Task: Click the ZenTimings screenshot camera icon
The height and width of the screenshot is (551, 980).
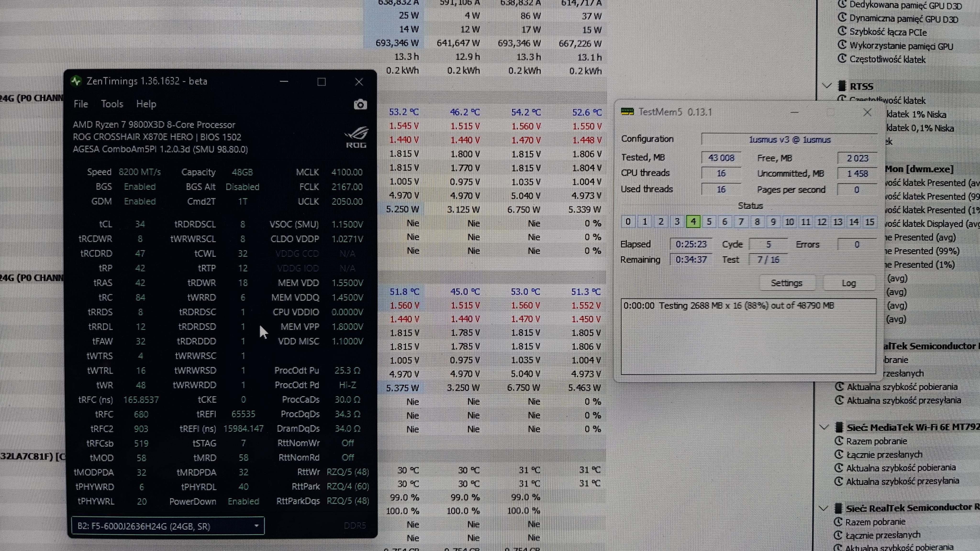Action: [360, 105]
